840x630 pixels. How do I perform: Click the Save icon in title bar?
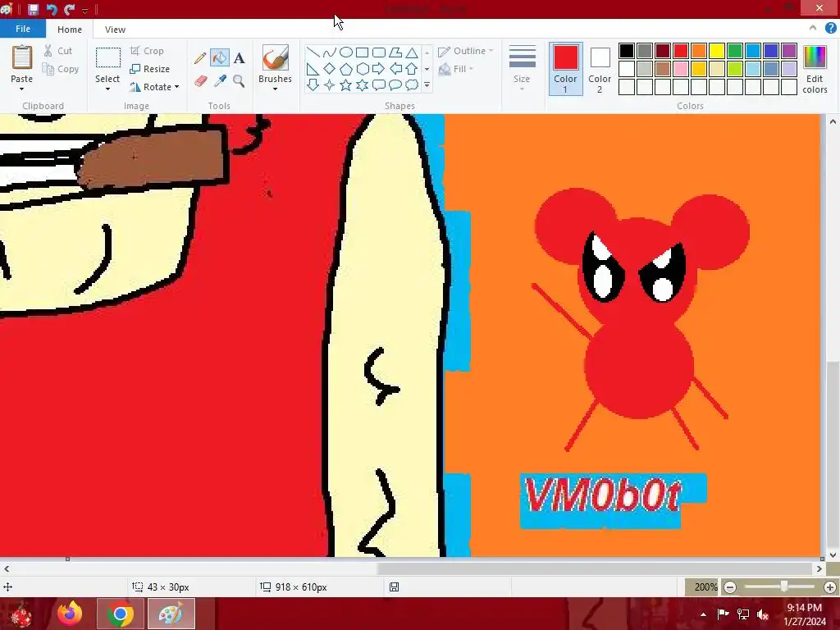33,9
